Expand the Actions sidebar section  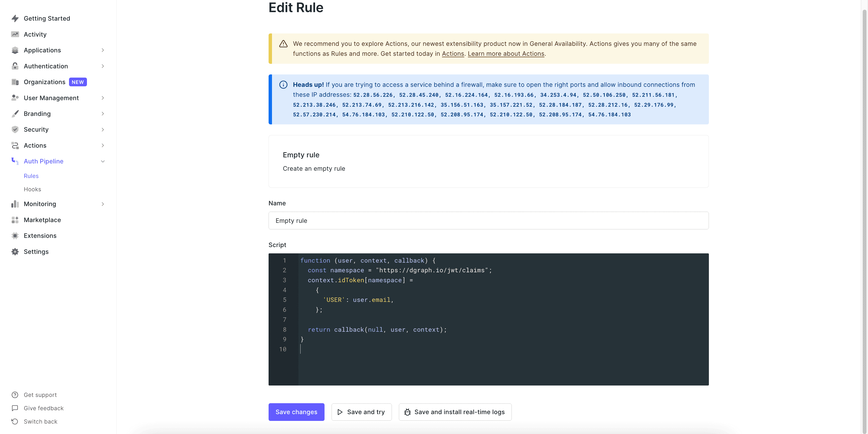[x=103, y=145]
